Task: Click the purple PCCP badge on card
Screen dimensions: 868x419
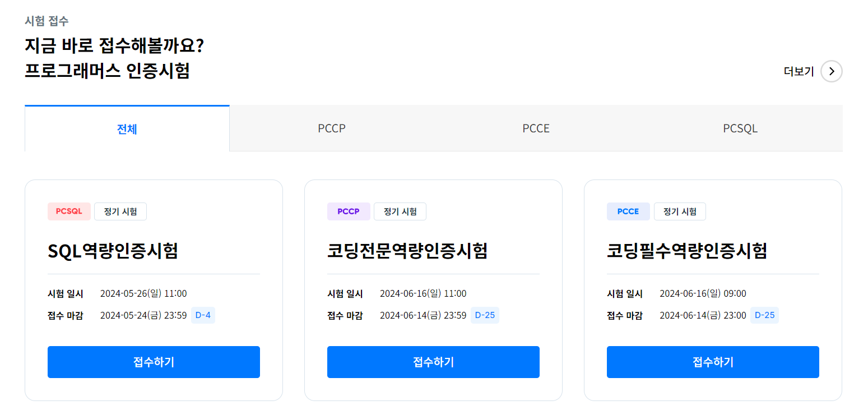Action: pos(349,211)
